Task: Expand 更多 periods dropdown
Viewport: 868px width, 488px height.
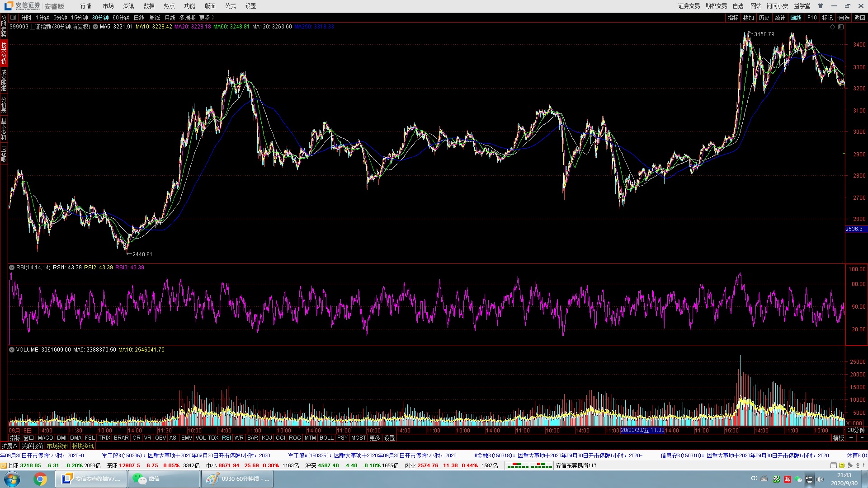Action: click(x=207, y=18)
